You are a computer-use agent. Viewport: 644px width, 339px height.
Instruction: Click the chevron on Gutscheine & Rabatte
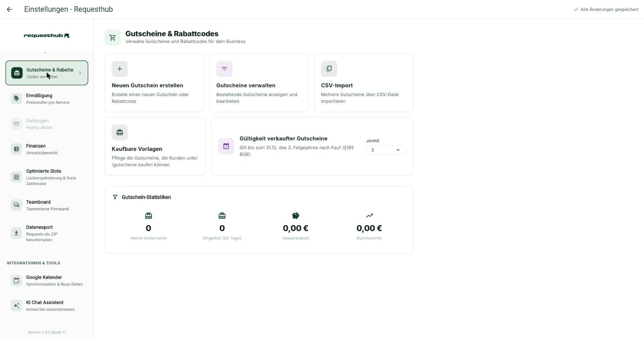click(x=80, y=73)
